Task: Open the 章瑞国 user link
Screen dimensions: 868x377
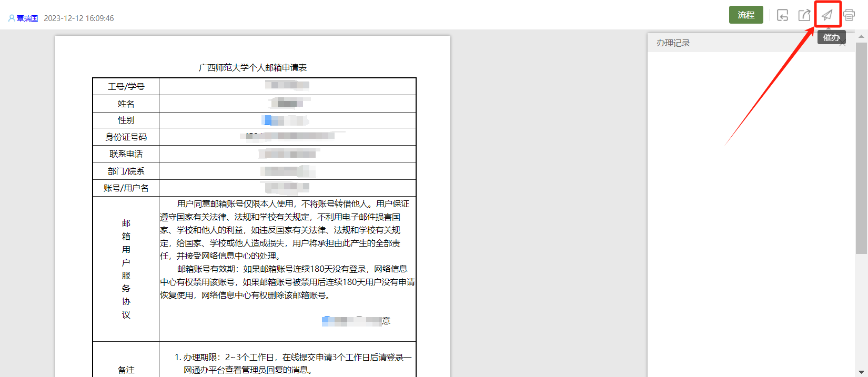Action: pos(27,18)
